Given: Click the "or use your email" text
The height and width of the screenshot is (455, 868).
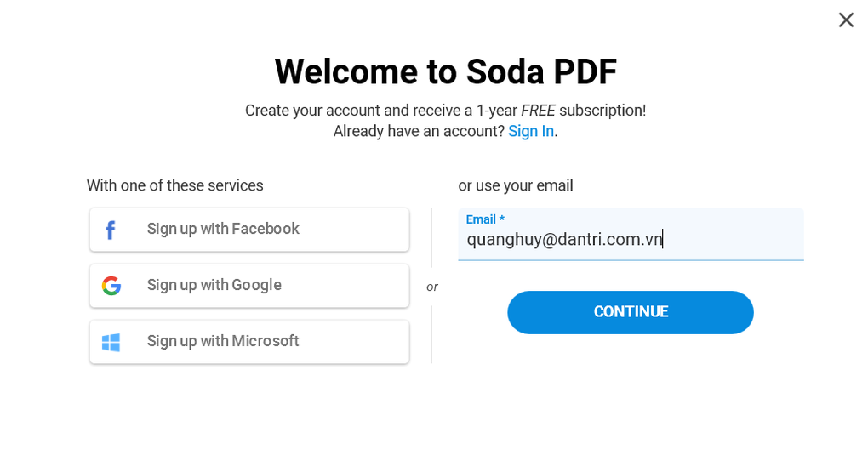Looking at the screenshot, I should tap(516, 185).
